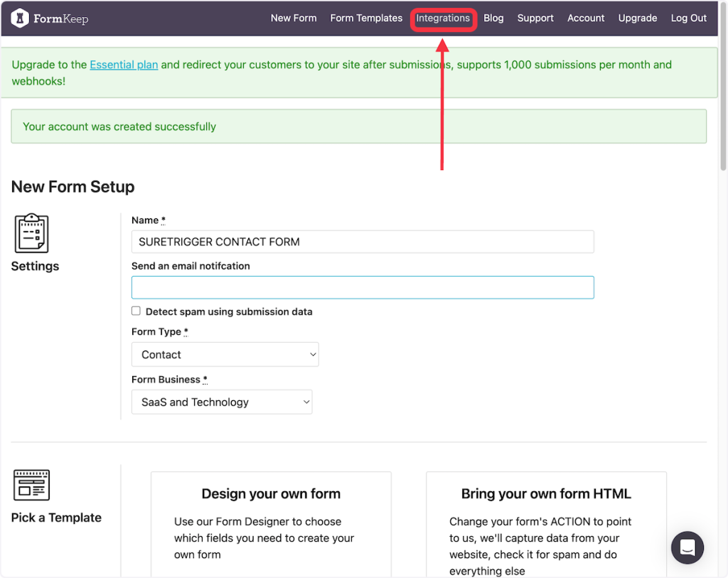728x578 pixels.
Task: Click the Settings clipboard icon
Action: click(31, 233)
